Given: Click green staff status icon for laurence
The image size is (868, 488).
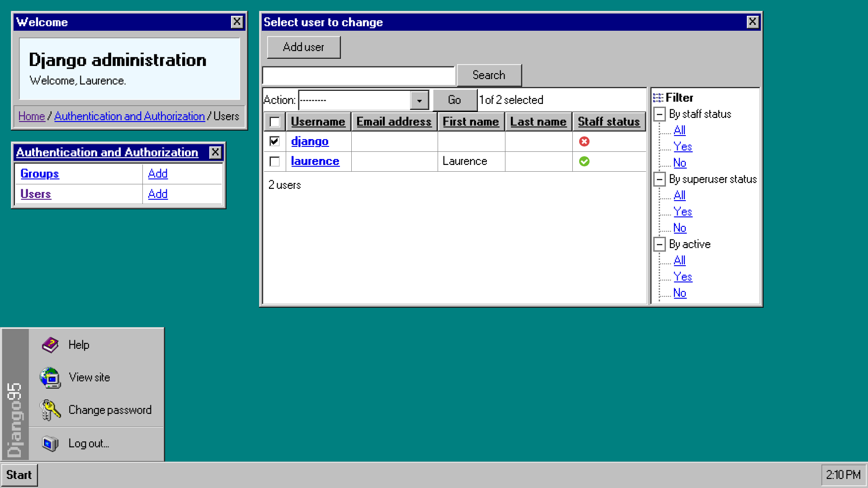Looking at the screenshot, I should click(x=584, y=161).
